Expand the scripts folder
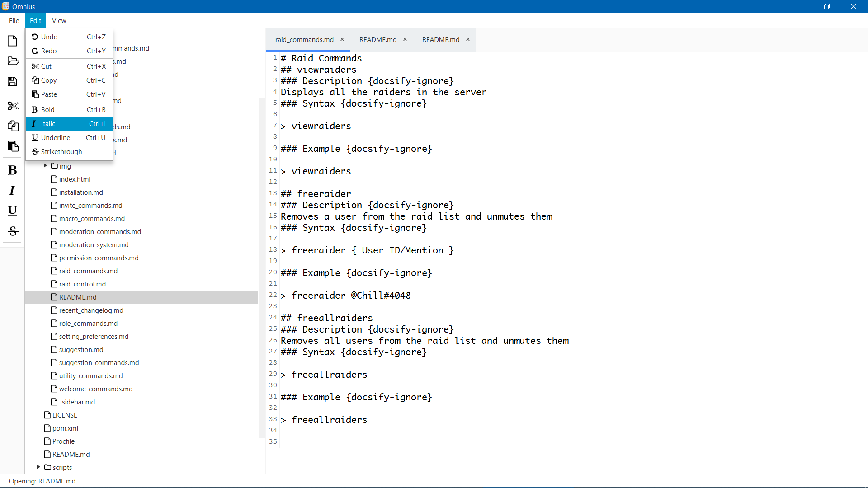Image resolution: width=868 pixels, height=488 pixels. pyautogui.click(x=38, y=467)
